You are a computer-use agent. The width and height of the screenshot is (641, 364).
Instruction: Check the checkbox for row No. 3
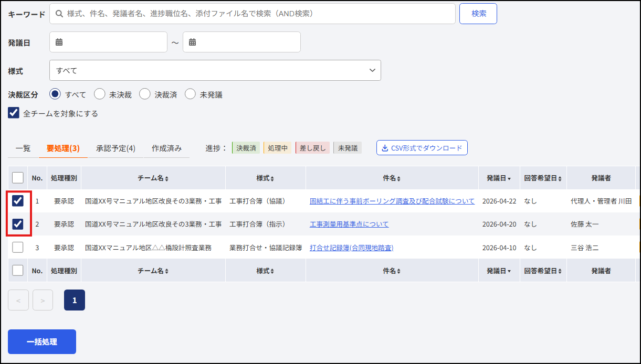(18, 247)
